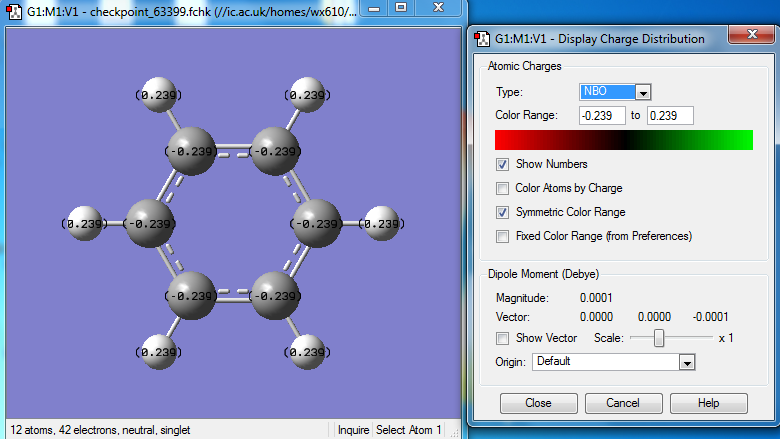Image resolution: width=780 pixels, height=439 pixels.
Task: Click the vector component -0.0001
Action: pyautogui.click(x=710, y=317)
